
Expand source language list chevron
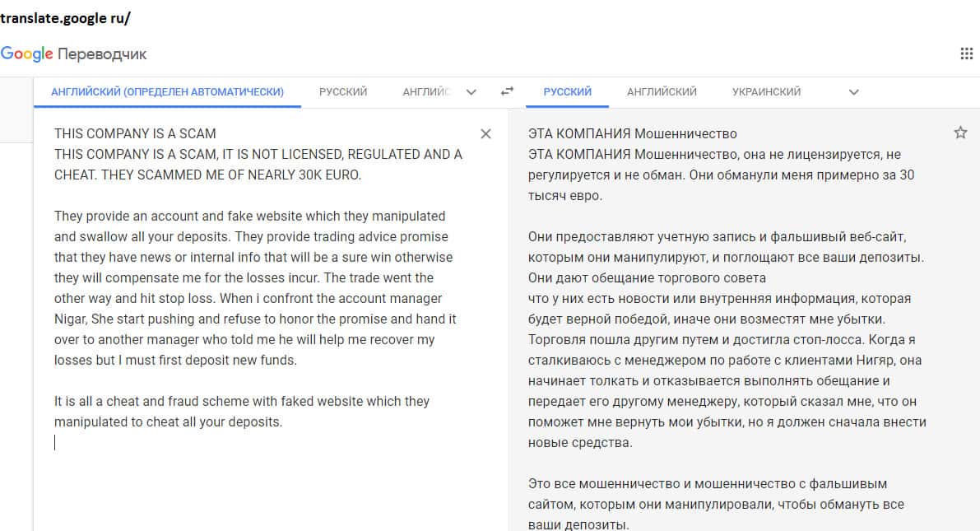471,92
